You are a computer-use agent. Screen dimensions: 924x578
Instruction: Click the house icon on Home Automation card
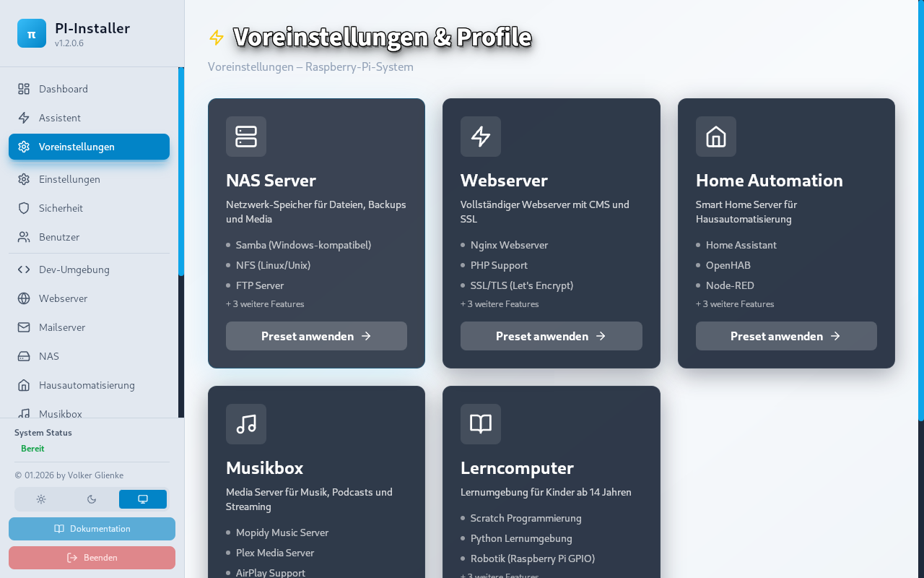pyautogui.click(x=716, y=137)
